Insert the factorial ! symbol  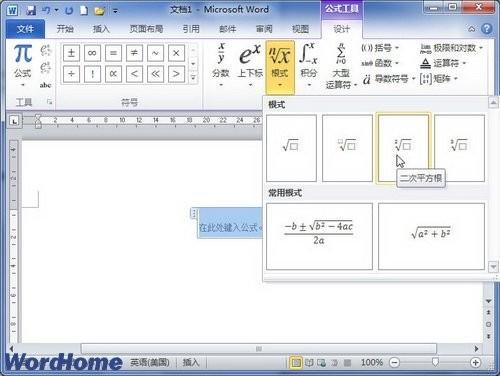pyautogui.click(x=92, y=74)
